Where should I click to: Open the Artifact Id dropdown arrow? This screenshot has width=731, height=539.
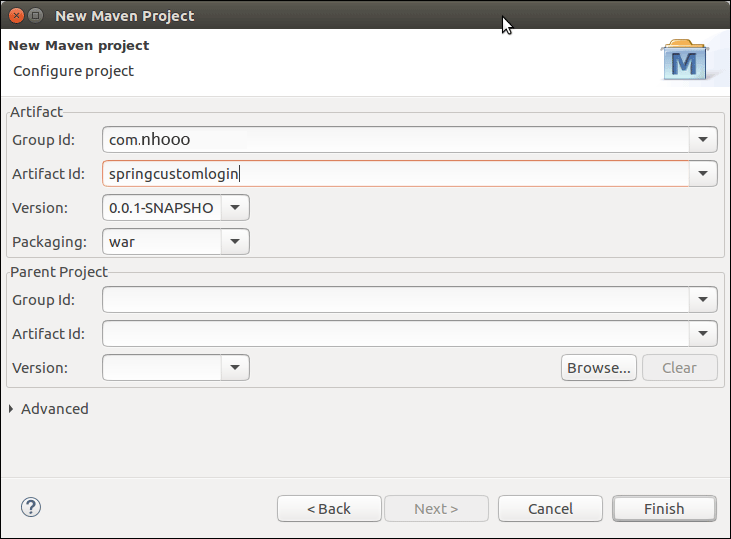pos(703,174)
